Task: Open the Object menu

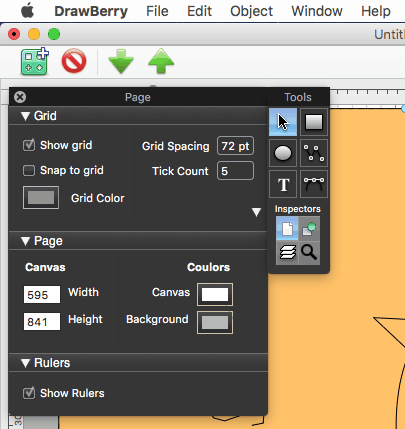Action: pos(252,11)
